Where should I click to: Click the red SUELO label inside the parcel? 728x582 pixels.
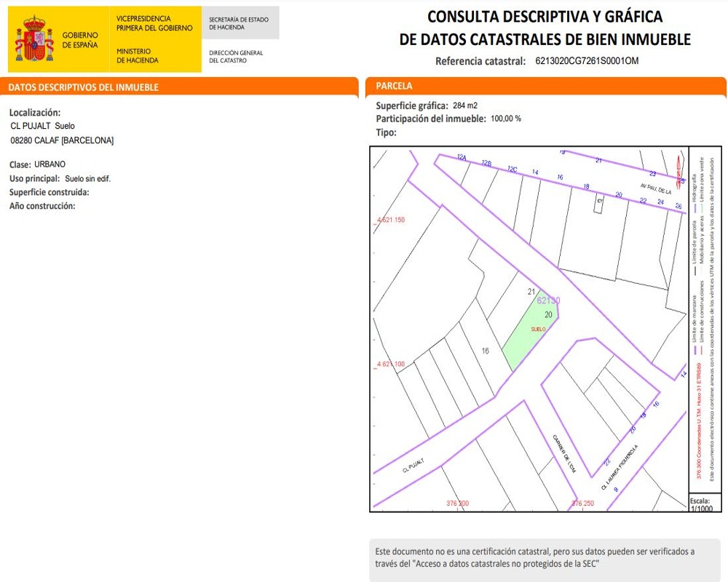pyautogui.click(x=538, y=329)
